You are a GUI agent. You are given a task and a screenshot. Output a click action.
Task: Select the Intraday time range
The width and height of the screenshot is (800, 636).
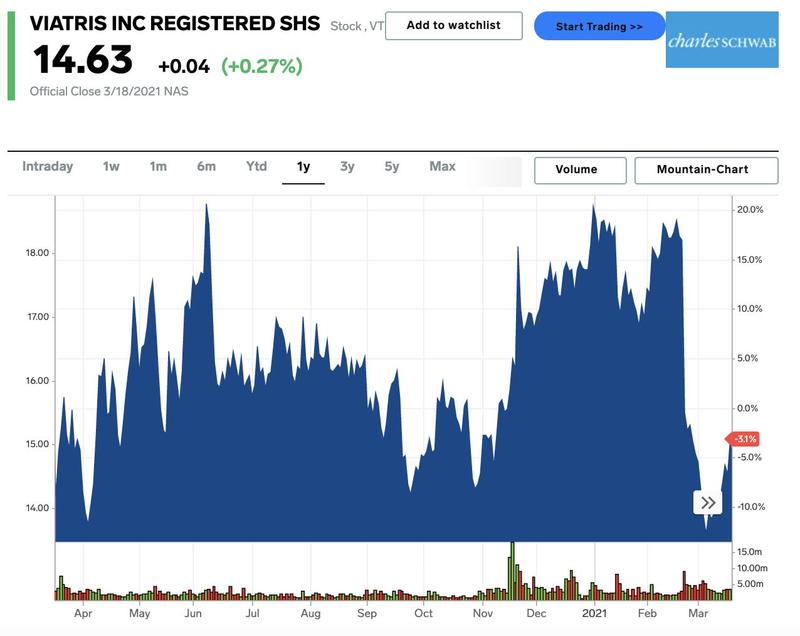click(48, 167)
